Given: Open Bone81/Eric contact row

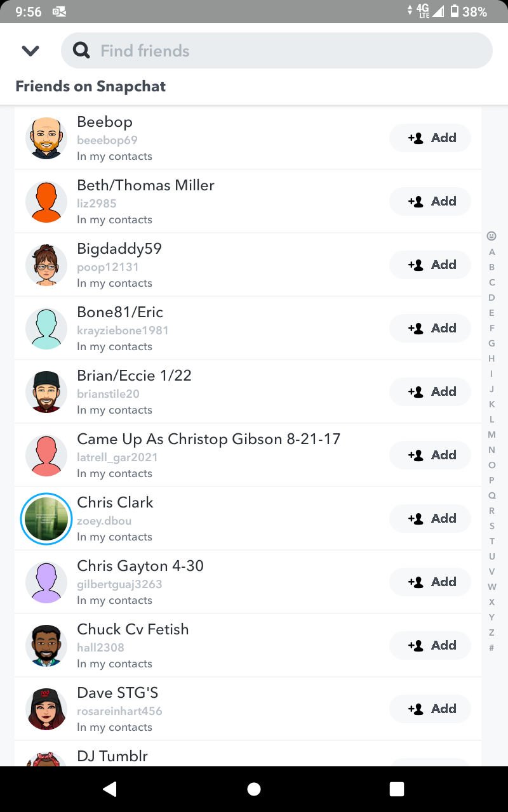Looking at the screenshot, I should click(222, 328).
